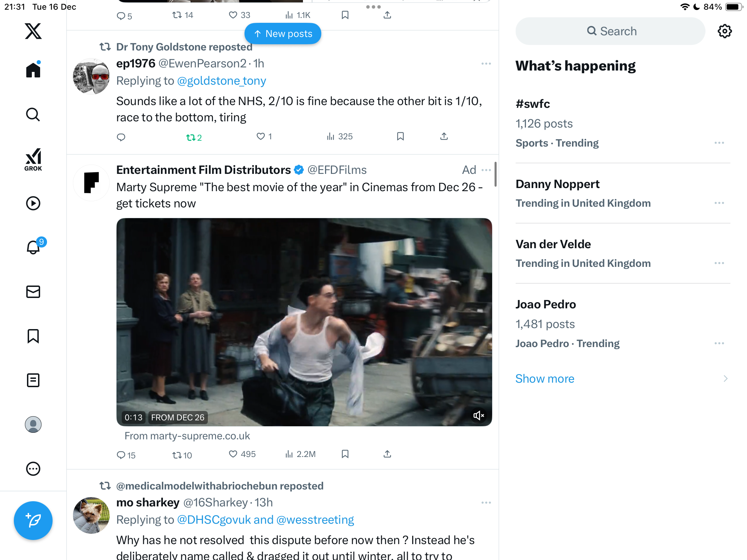Open the Bookmarks sidebar icon

pos(33,336)
